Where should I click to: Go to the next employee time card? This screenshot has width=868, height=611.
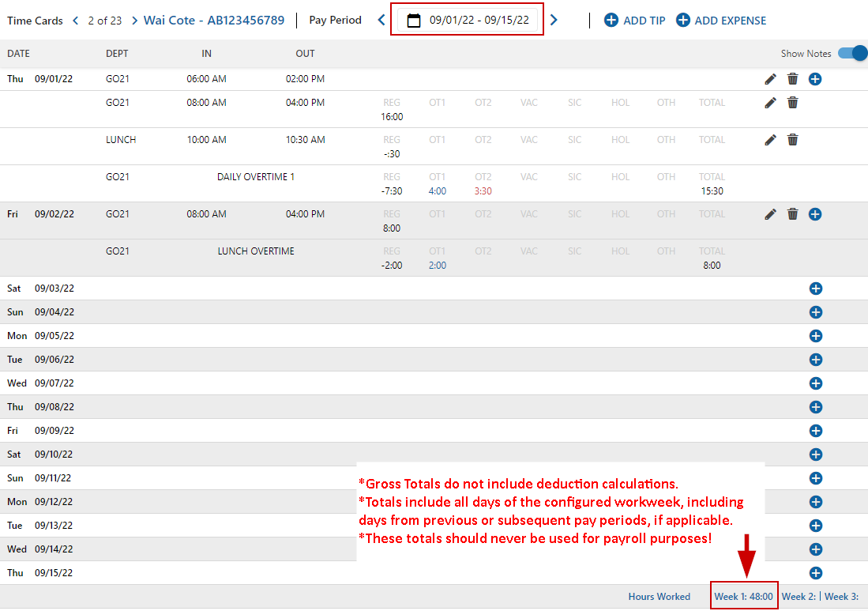134,21
